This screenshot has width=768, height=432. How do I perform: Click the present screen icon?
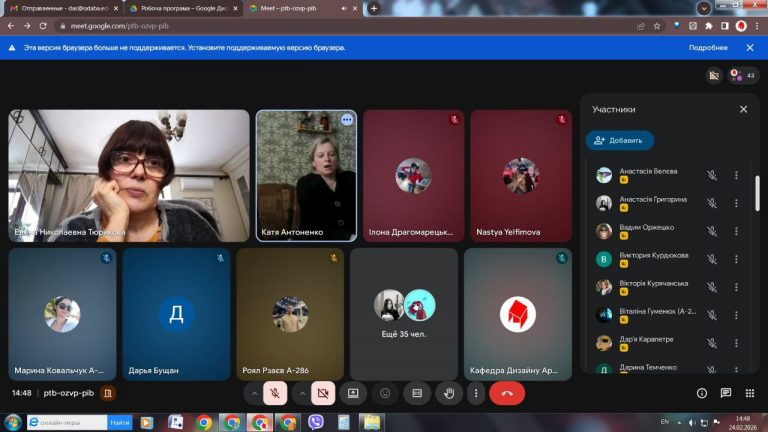pos(353,393)
